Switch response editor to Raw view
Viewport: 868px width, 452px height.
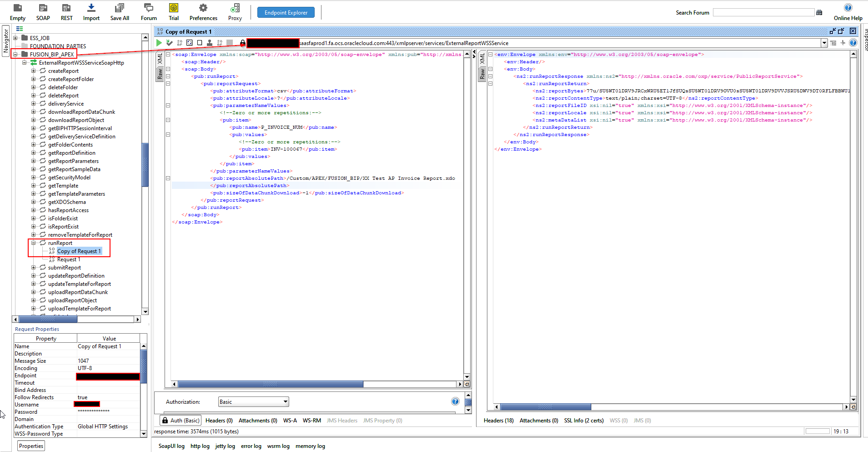click(x=482, y=74)
